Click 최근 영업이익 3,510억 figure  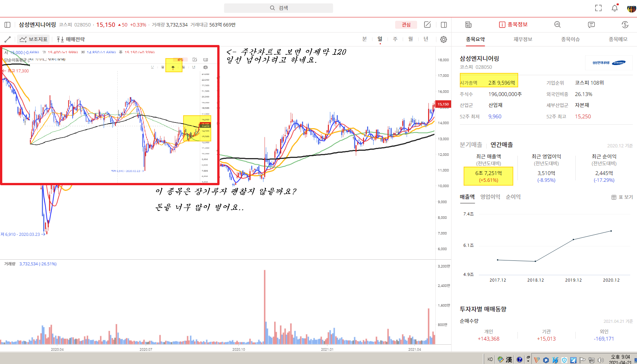tap(546, 173)
